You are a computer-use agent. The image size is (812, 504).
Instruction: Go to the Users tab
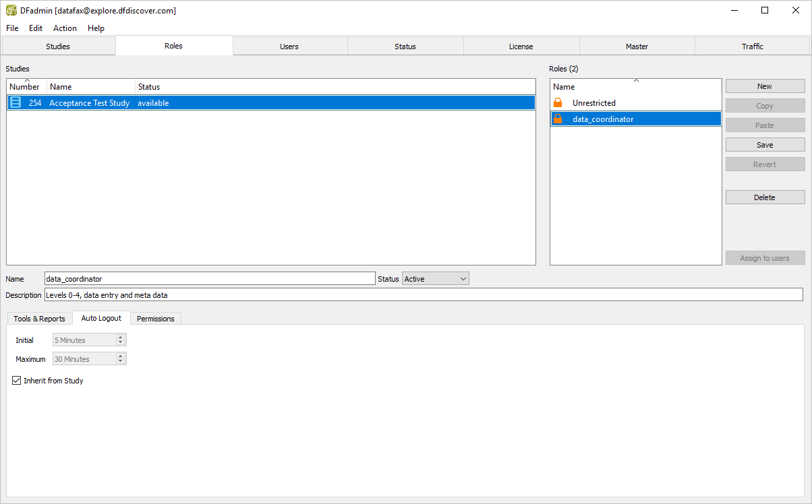tap(289, 46)
